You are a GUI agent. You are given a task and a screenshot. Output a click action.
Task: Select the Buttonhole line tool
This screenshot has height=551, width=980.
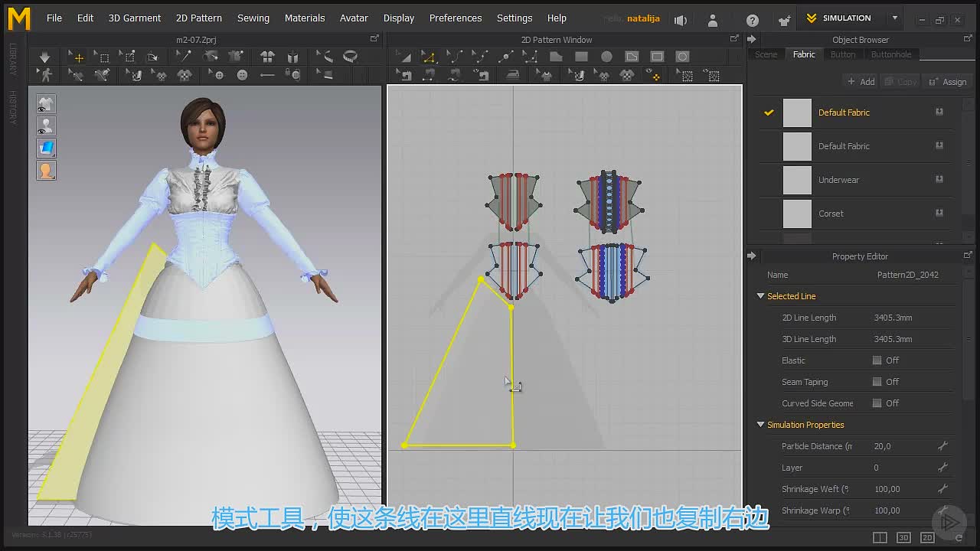pyautogui.click(x=267, y=75)
